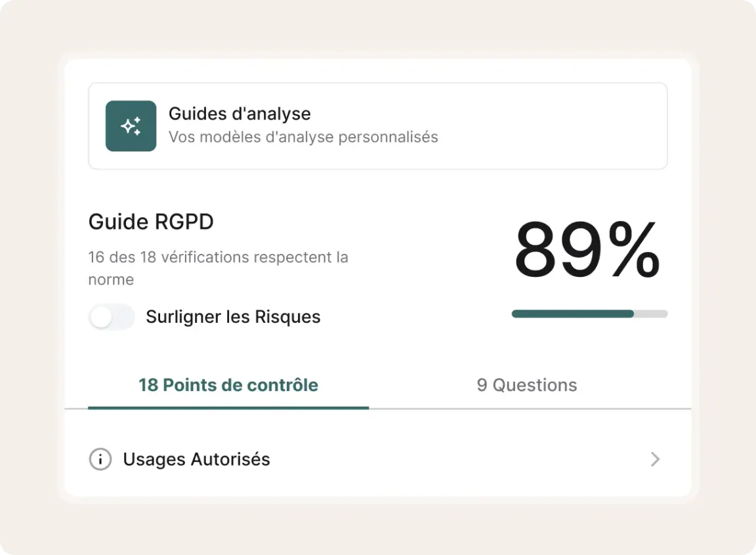
Task: Toggle the Surligner les Risques switch
Action: pyautogui.click(x=111, y=318)
